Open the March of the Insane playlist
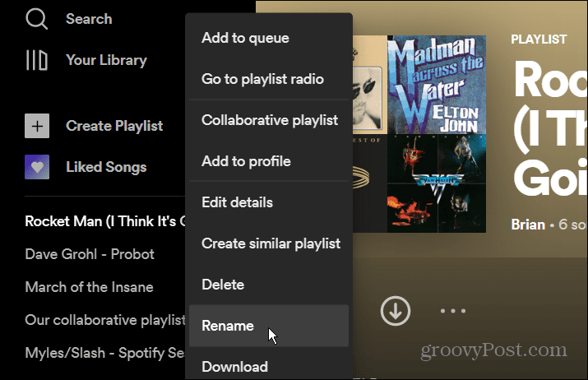The height and width of the screenshot is (380, 588). 89,287
